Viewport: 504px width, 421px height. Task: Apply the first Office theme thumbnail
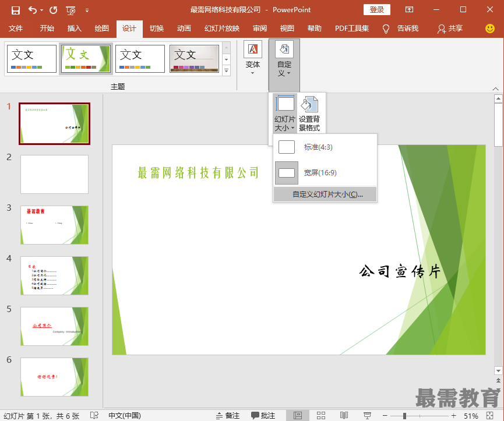point(31,58)
